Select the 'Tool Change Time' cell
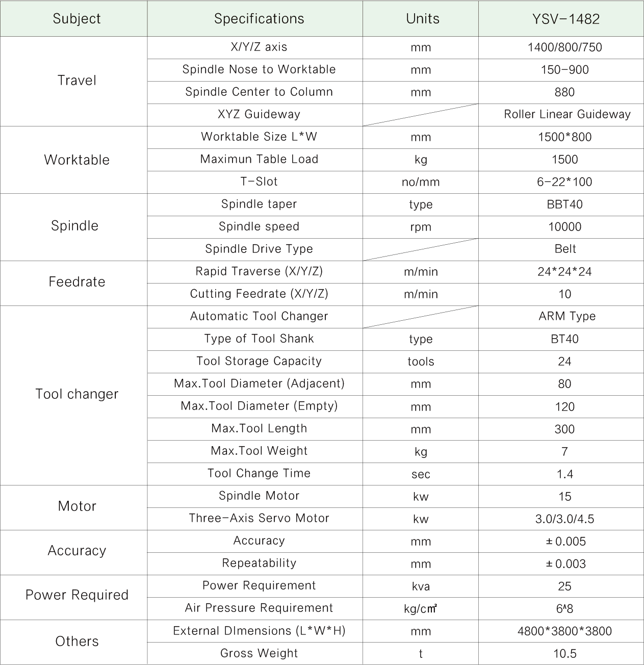 pos(255,474)
